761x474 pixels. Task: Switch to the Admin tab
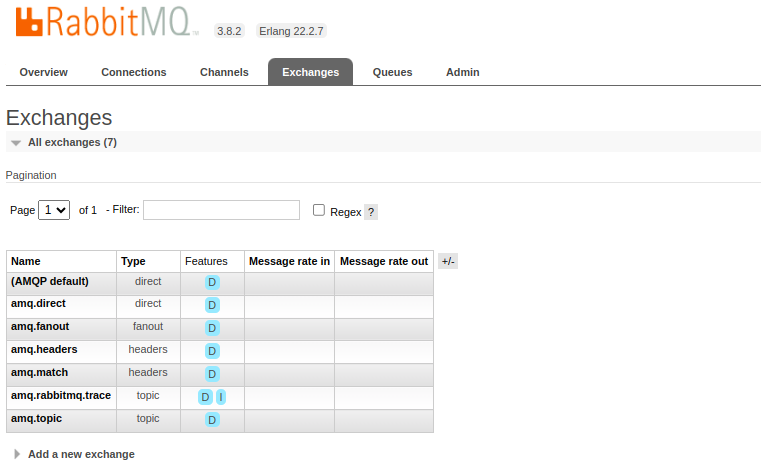[463, 72]
